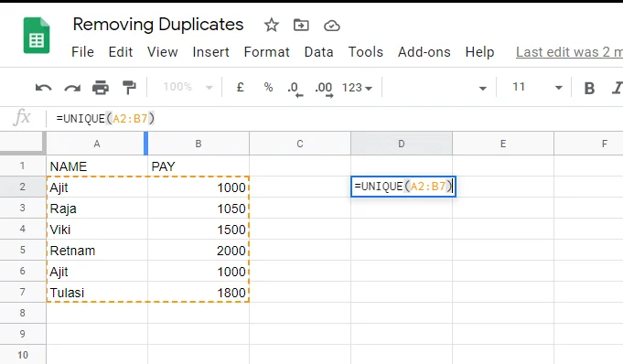Click the cell with Retnam
The width and height of the screenshot is (623, 364).
[97, 251]
